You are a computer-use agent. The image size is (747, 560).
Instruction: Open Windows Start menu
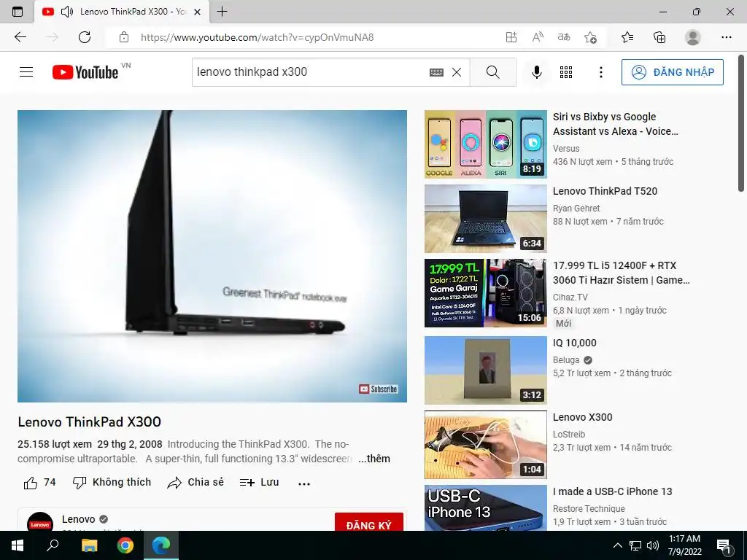[x=18, y=545]
